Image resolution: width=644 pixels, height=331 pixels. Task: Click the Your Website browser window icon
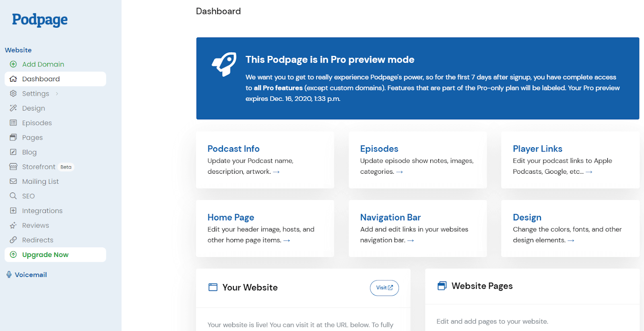pyautogui.click(x=213, y=287)
